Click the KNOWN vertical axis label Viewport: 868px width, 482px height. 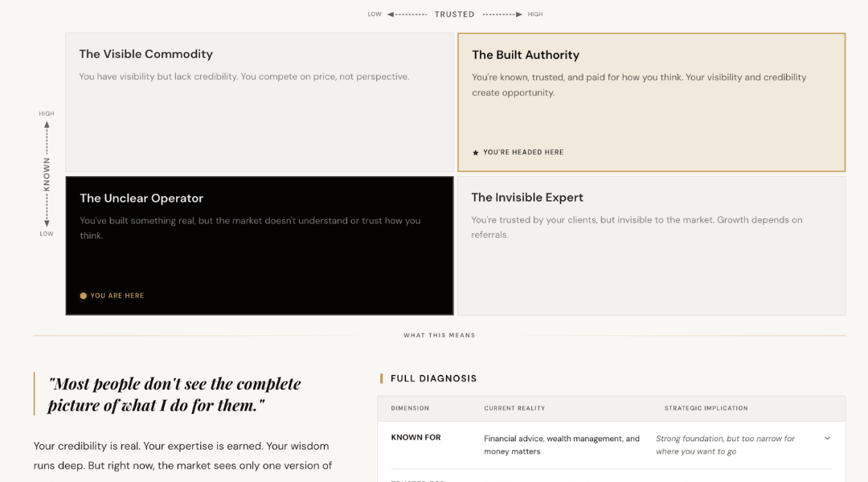pos(47,174)
